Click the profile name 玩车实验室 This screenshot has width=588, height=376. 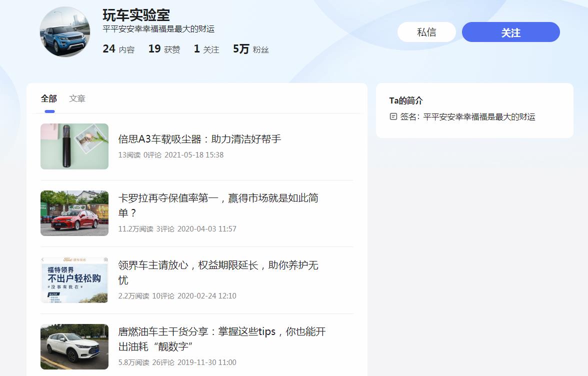click(136, 15)
